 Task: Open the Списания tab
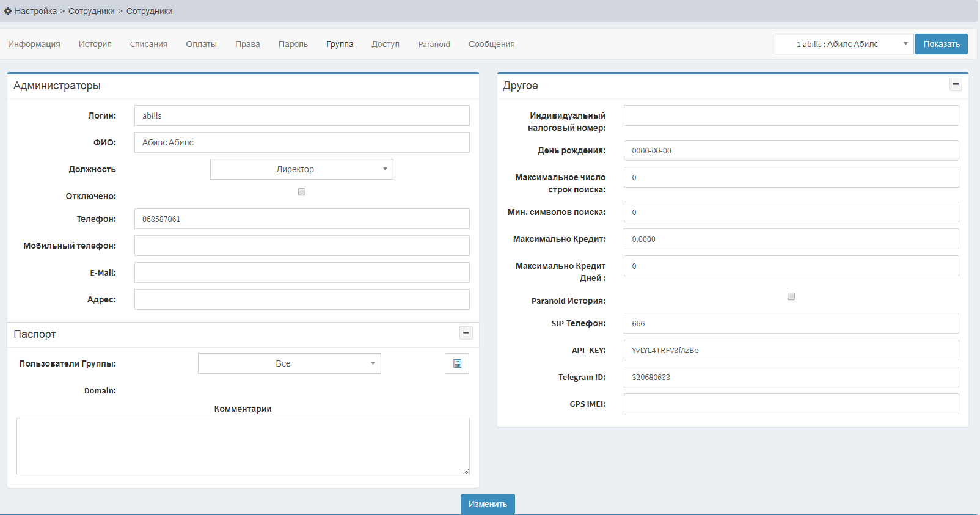point(148,44)
